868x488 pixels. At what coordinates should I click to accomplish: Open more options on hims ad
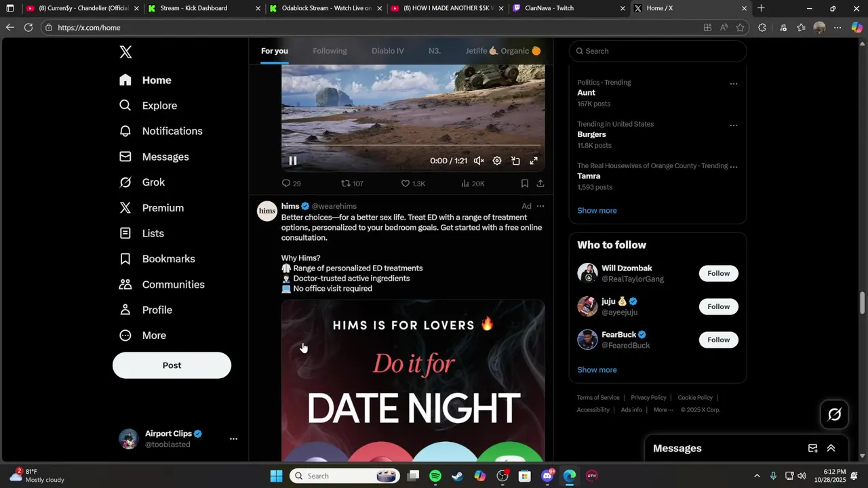pos(540,206)
